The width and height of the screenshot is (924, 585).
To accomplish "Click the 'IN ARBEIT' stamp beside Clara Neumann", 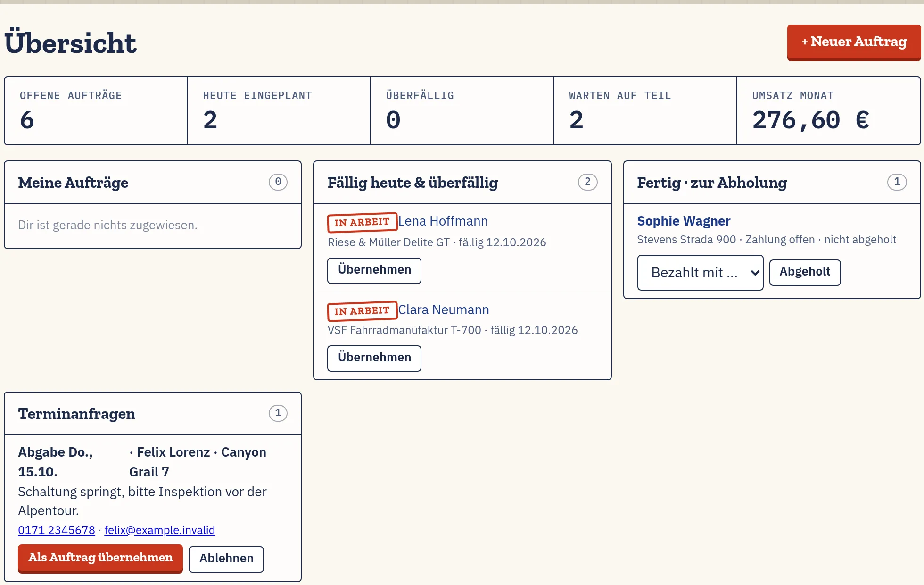I will point(362,311).
